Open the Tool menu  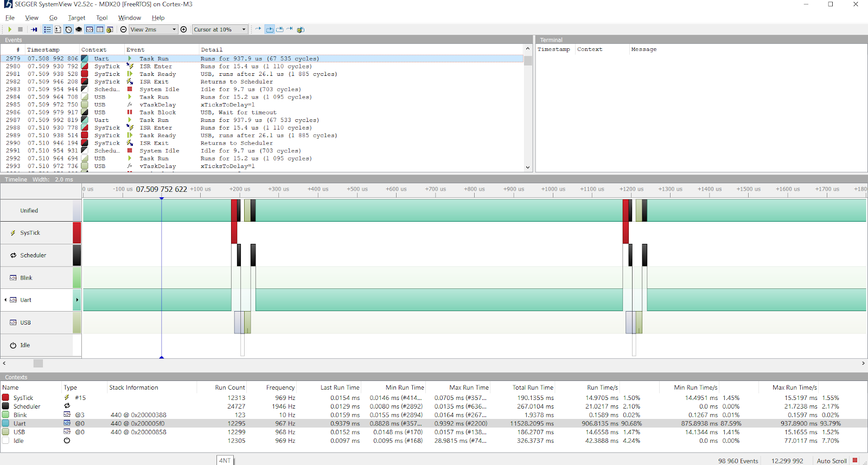coord(102,18)
